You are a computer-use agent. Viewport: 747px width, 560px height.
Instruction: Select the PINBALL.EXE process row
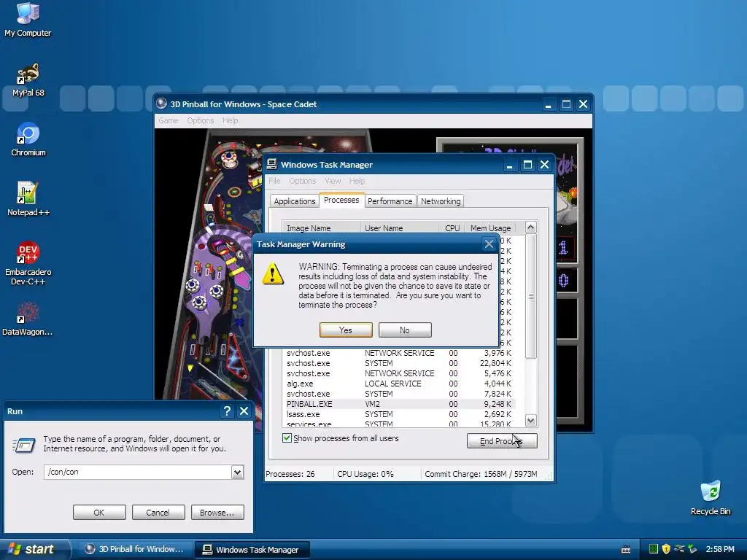(399, 404)
